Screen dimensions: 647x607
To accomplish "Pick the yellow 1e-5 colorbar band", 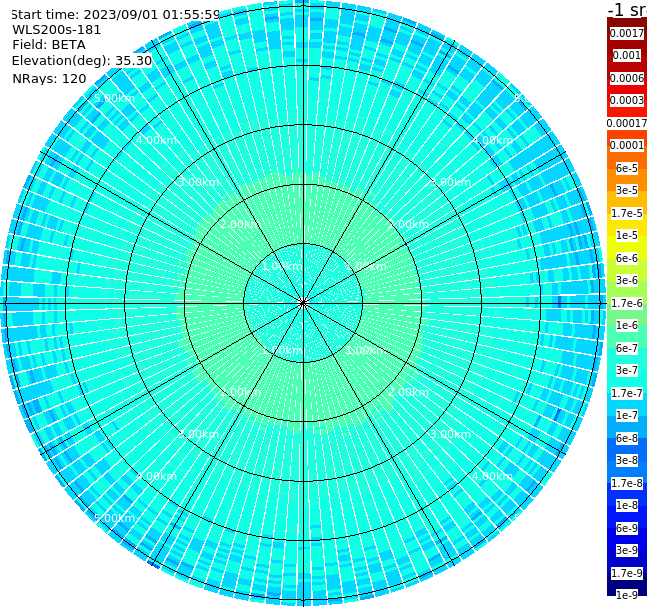I will [627, 235].
